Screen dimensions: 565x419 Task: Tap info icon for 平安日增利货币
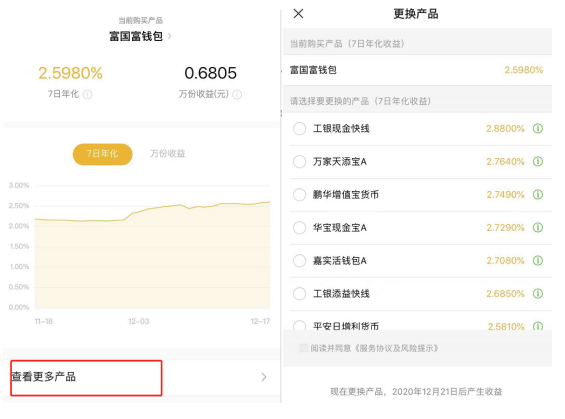point(538,326)
